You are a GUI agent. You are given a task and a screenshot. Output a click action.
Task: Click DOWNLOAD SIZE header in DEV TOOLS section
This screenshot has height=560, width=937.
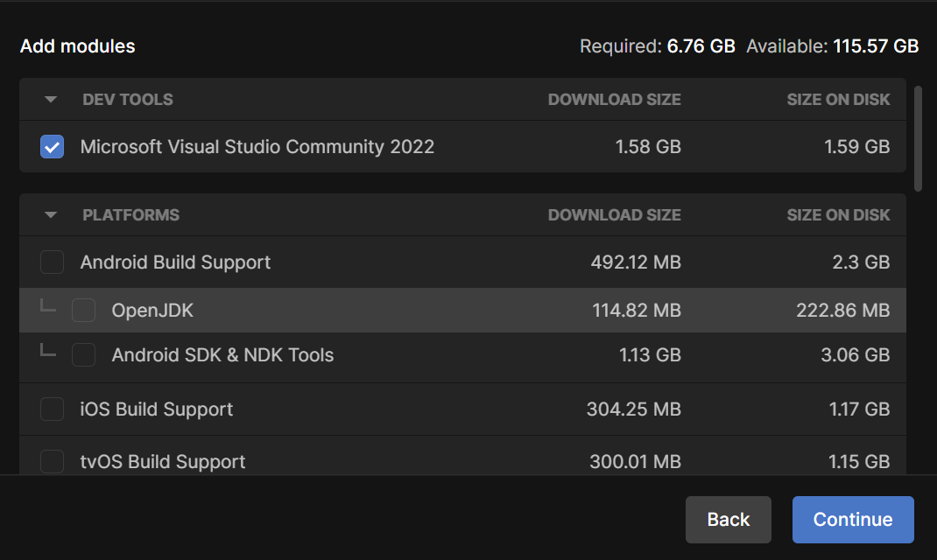coord(615,100)
